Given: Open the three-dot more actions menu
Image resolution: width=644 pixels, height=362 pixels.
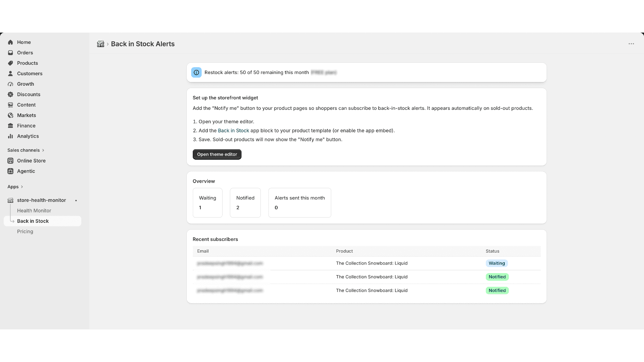Looking at the screenshot, I should tap(631, 44).
